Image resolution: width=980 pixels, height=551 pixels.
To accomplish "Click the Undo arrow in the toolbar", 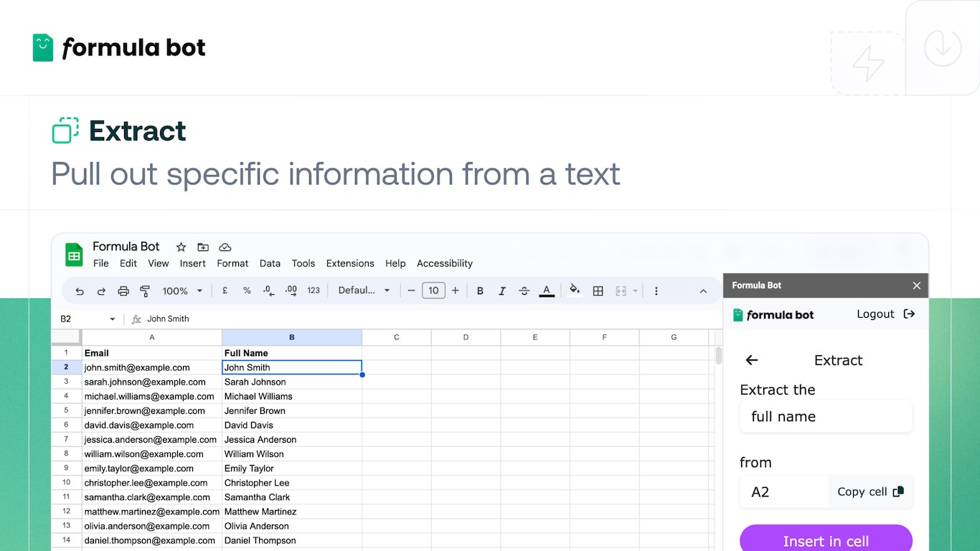I will 80,291.
